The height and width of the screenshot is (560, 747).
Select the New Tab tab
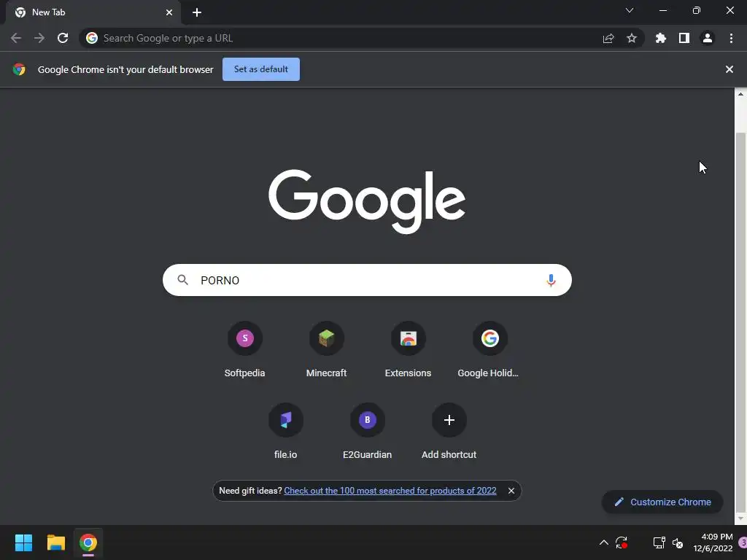point(93,12)
